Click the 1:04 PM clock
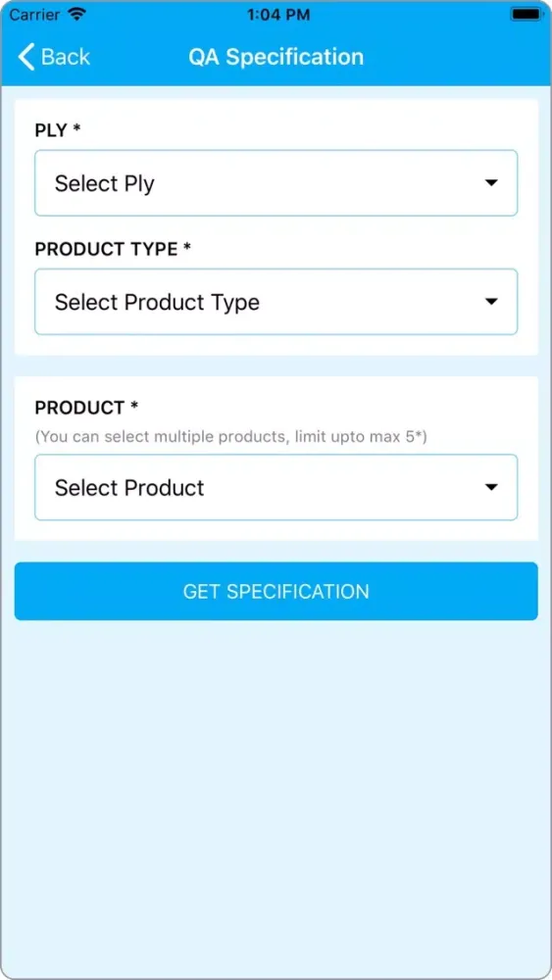 pyautogui.click(x=278, y=15)
